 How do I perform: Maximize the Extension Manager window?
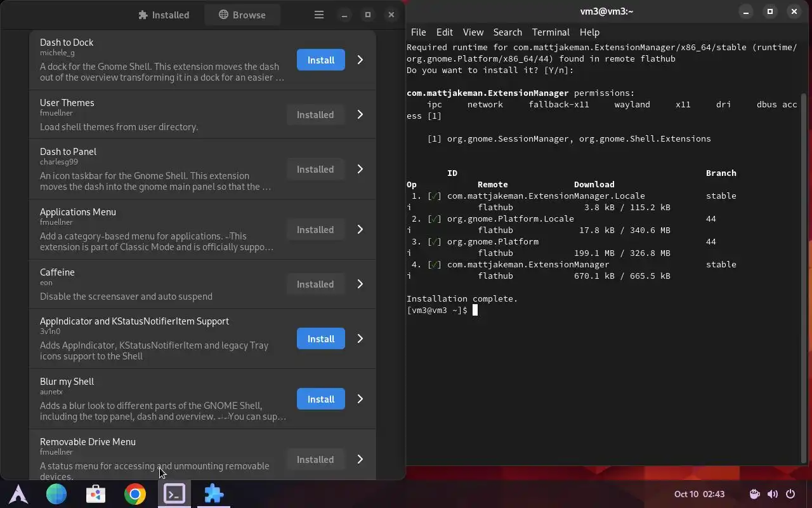click(368, 15)
